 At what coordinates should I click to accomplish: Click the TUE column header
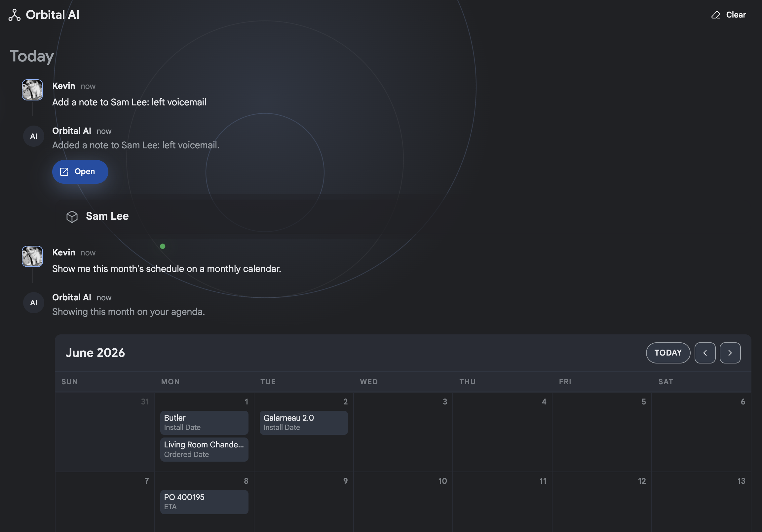(268, 382)
